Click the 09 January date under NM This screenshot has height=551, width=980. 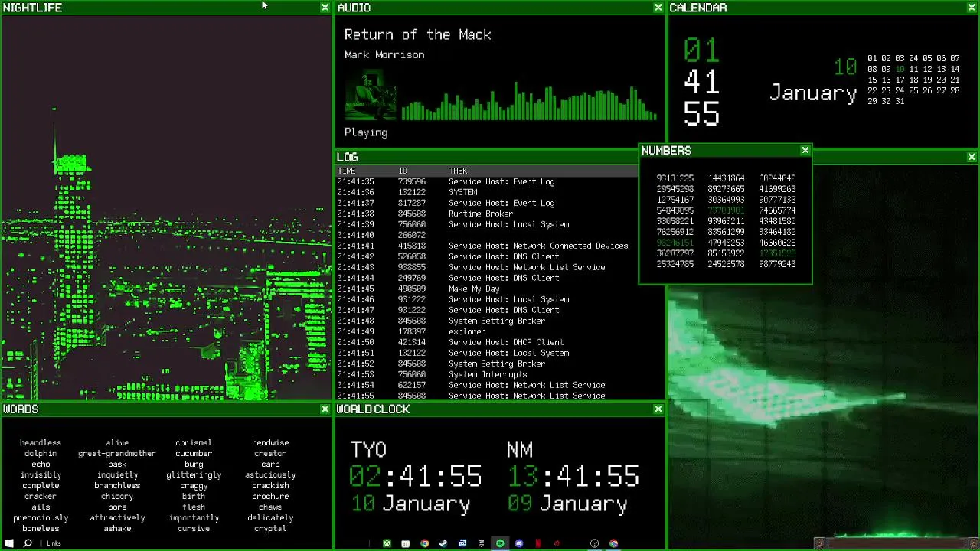pyautogui.click(x=567, y=504)
